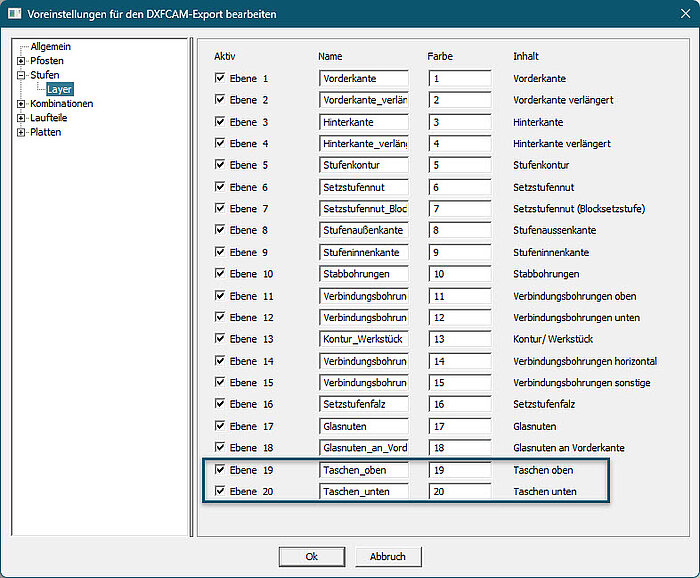
Task: Click the window icon in the title bar
Action: (x=15, y=13)
